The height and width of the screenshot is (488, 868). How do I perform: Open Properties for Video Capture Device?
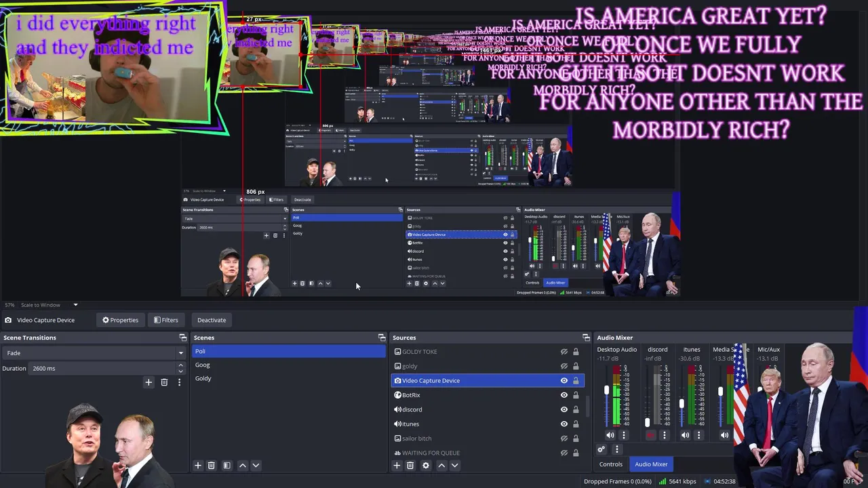click(120, 320)
